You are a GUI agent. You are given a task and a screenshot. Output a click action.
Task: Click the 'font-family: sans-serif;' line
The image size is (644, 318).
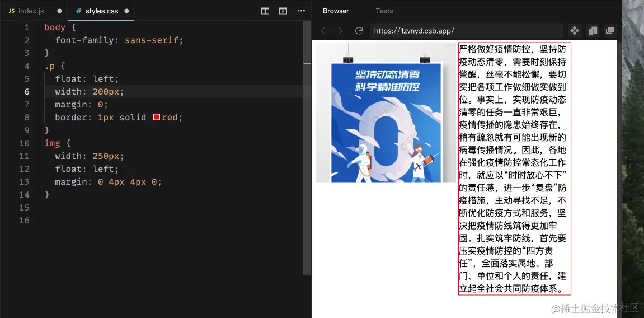(x=119, y=40)
